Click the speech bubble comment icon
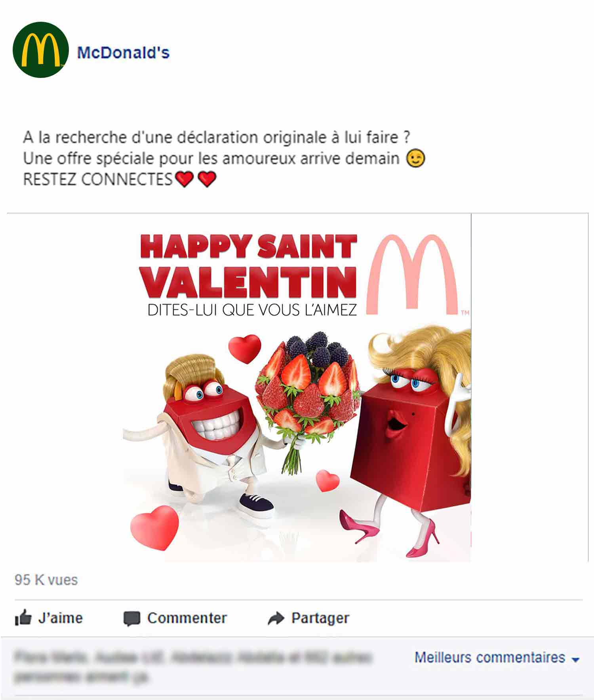Viewport: 594px width, 700px height. (x=132, y=618)
